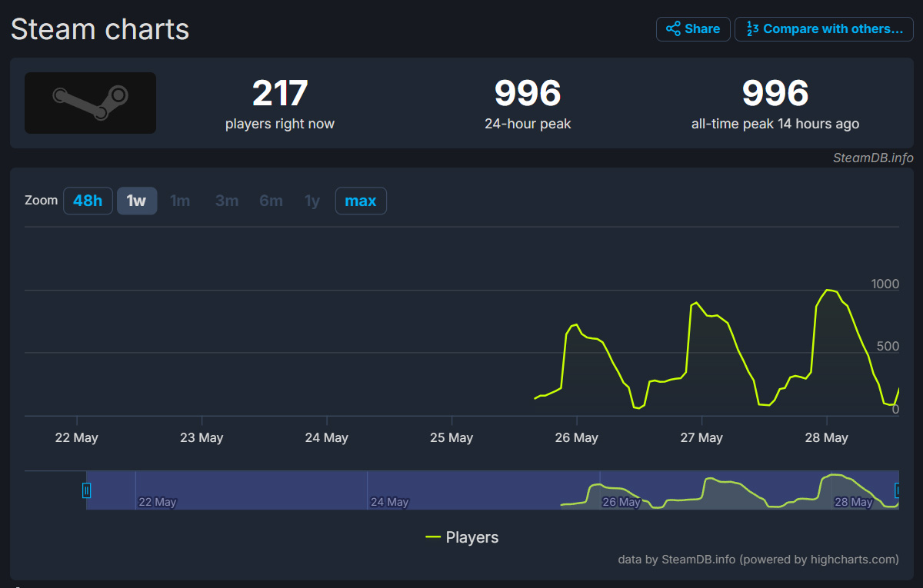923x588 pixels.
Task: Click the Share button
Action: [693, 29]
